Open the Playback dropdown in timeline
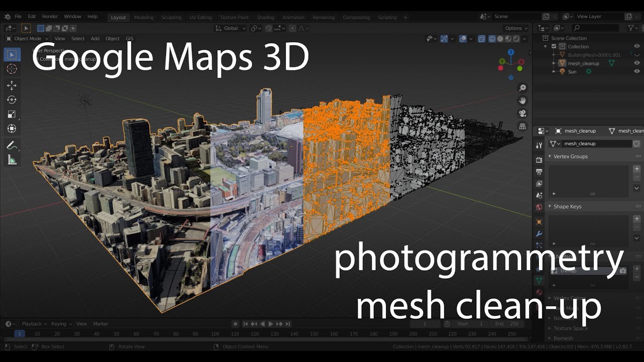 (34, 324)
